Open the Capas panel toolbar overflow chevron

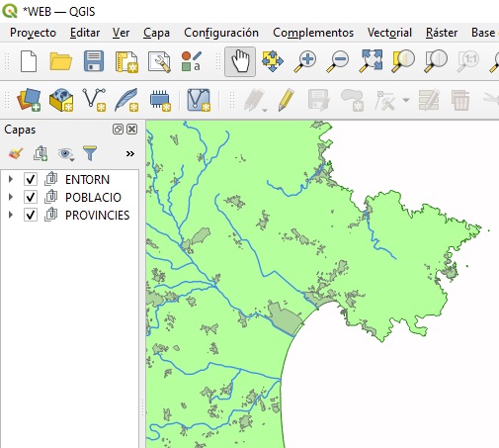pos(130,154)
